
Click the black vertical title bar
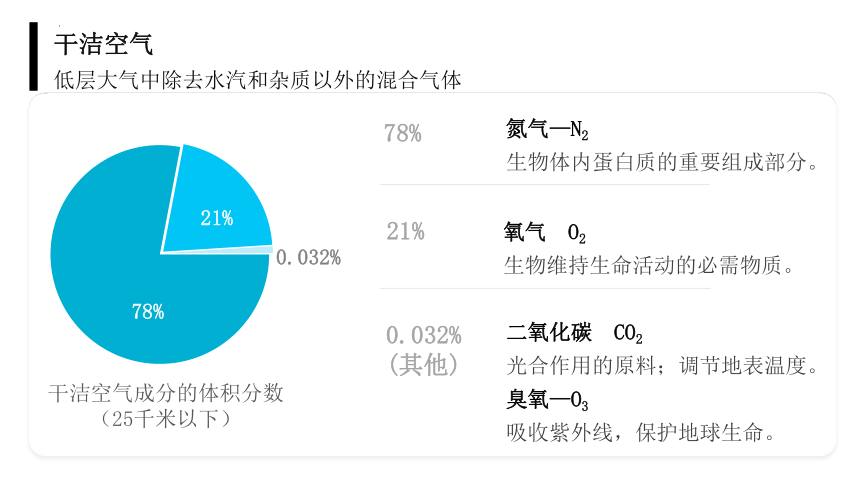pos(33,57)
